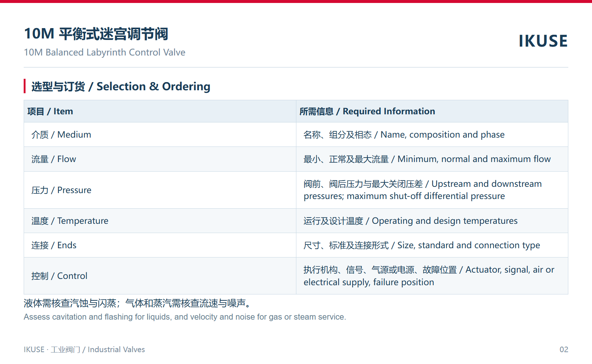Click the '选型与订货 / Selection & Ordering' heading
The width and height of the screenshot is (592, 364).
click(121, 86)
